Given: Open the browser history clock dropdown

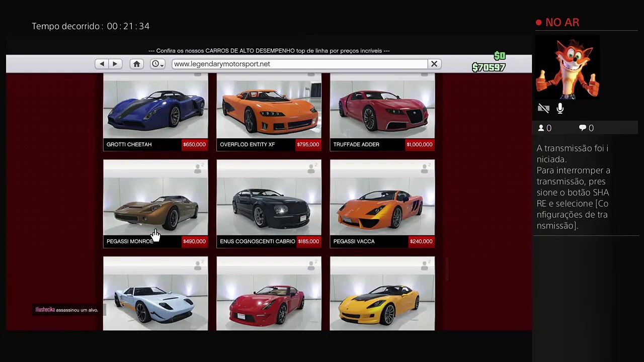Looking at the screenshot, I should pyautogui.click(x=157, y=64).
